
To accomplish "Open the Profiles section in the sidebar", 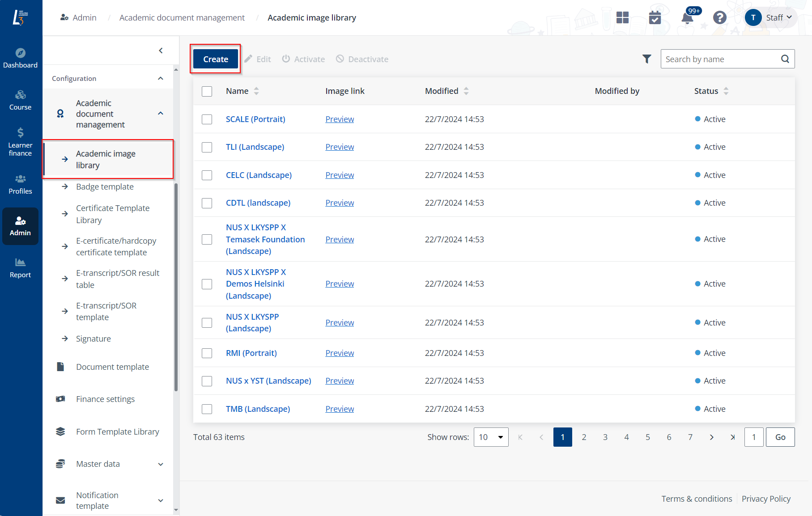I will point(21,184).
